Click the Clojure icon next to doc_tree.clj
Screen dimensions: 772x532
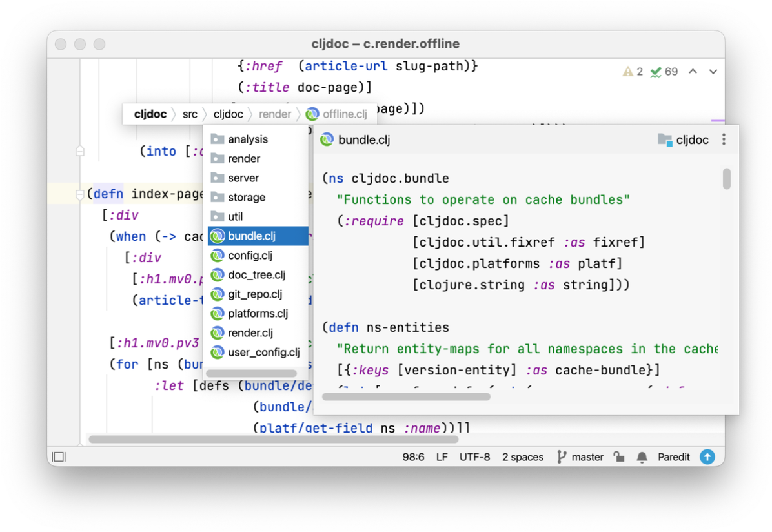[217, 275]
